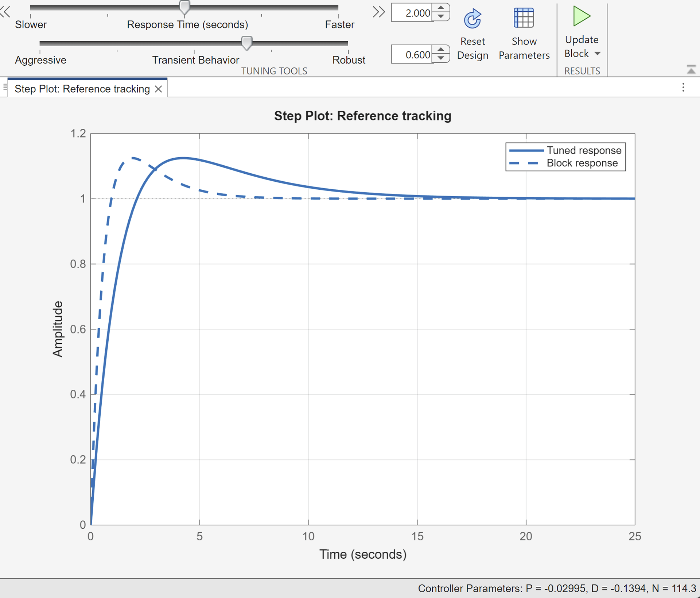Click the RESULTS section label
Image resolution: width=700 pixels, height=598 pixels.
[x=582, y=71]
